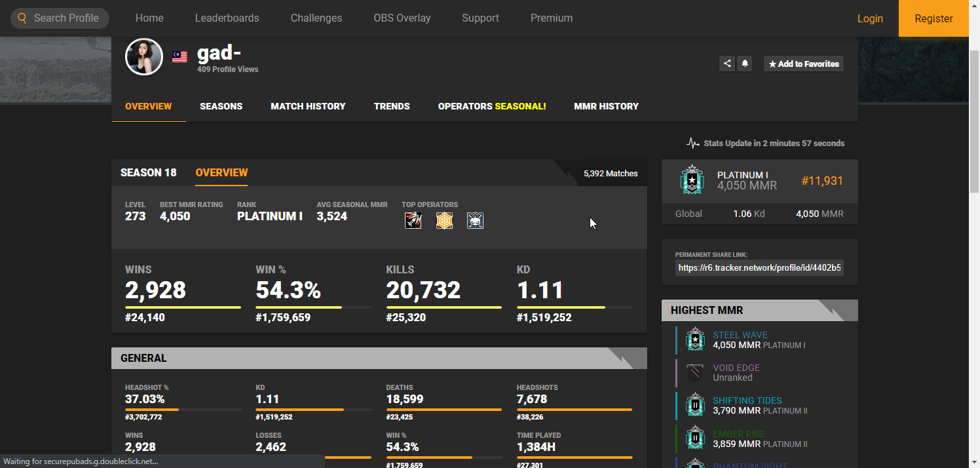Click the Malaysia flag icon
This screenshot has height=468, width=980.
179,57
